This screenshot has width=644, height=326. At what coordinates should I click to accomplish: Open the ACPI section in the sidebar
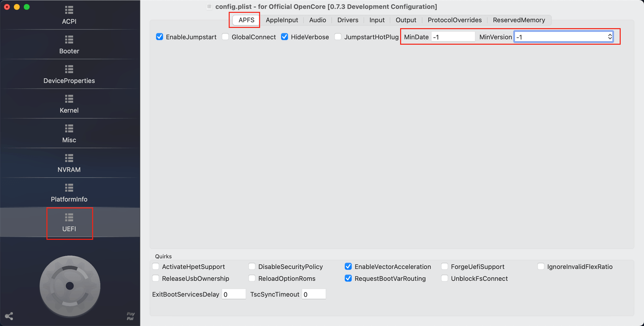69,15
